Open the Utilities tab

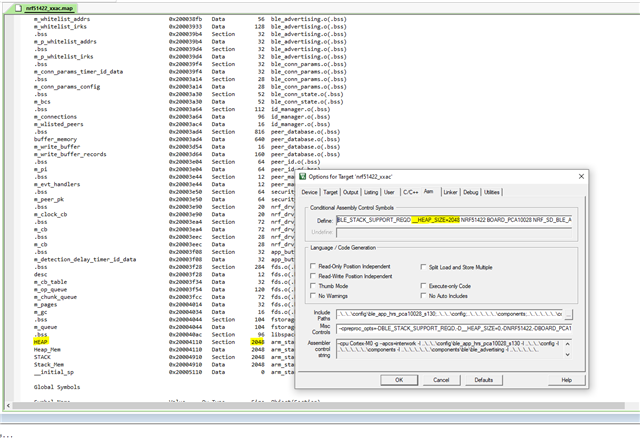click(491, 192)
